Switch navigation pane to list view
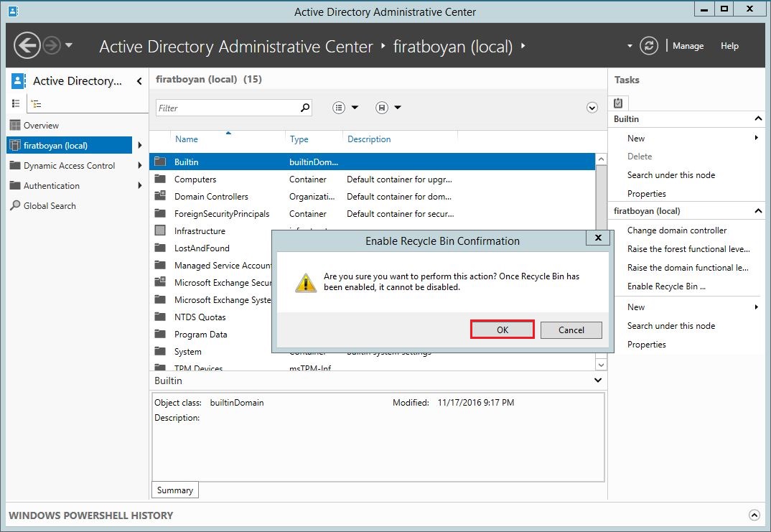This screenshot has width=771, height=532. (x=16, y=103)
